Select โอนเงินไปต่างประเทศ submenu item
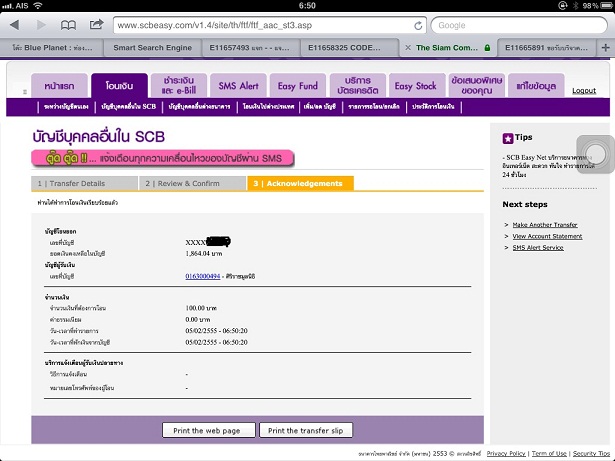Screen dimensions: 615x461 [x=268, y=107]
